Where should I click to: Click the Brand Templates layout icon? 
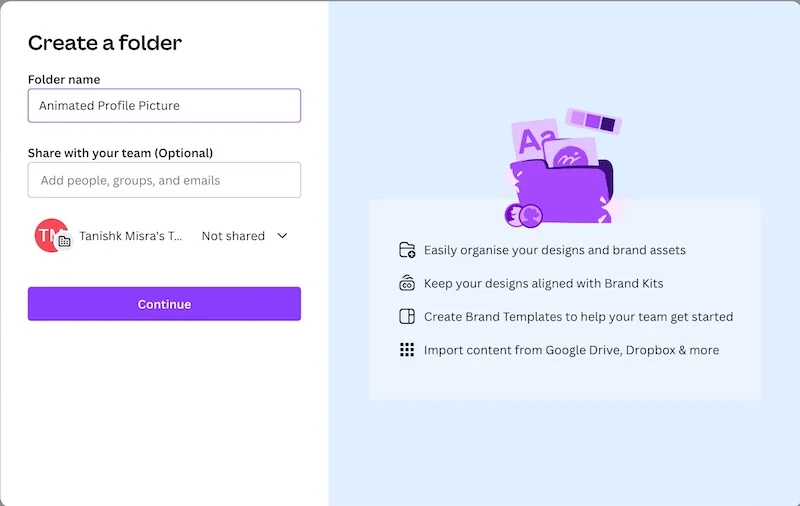[407, 316]
